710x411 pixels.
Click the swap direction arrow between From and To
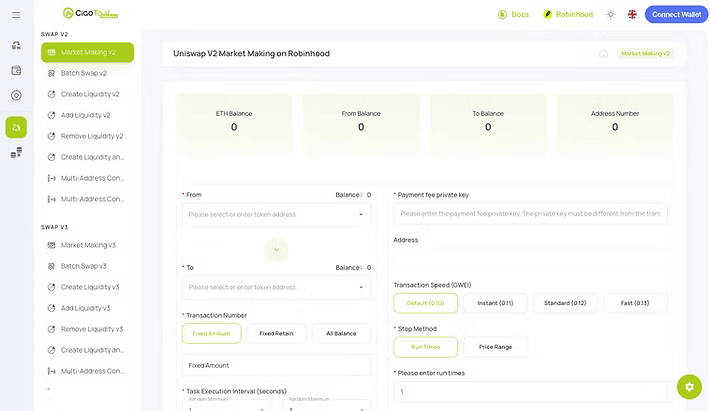pos(276,250)
